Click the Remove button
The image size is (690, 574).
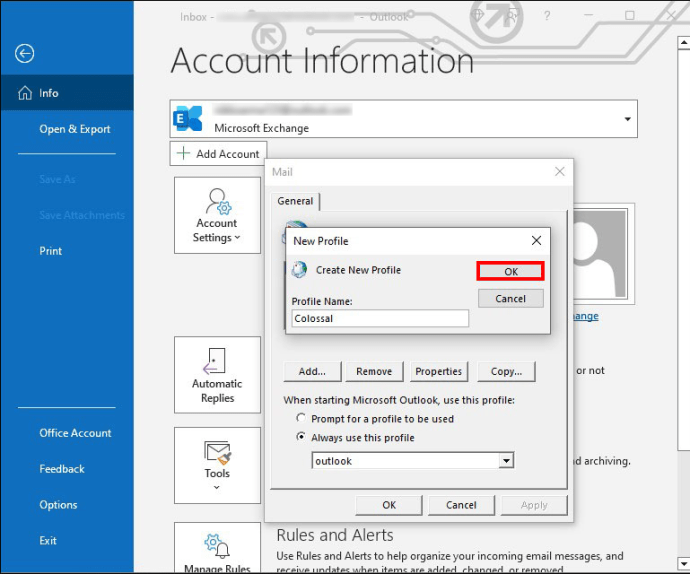374,372
